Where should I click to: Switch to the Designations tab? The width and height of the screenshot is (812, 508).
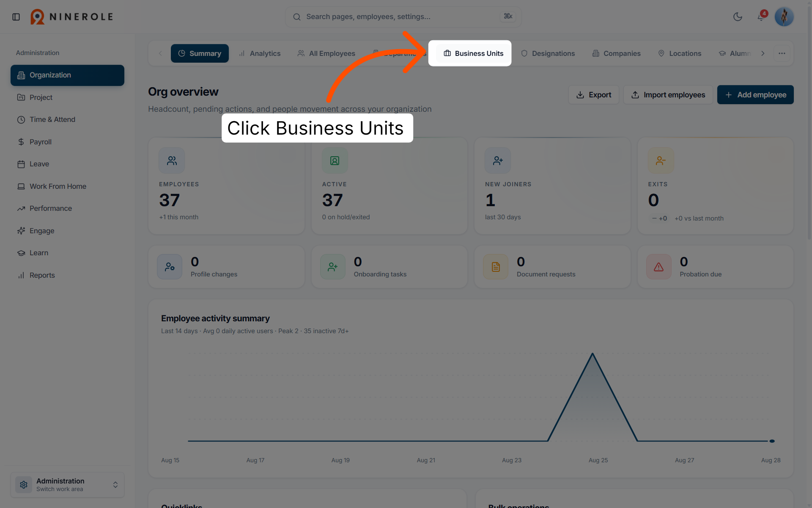click(x=548, y=53)
